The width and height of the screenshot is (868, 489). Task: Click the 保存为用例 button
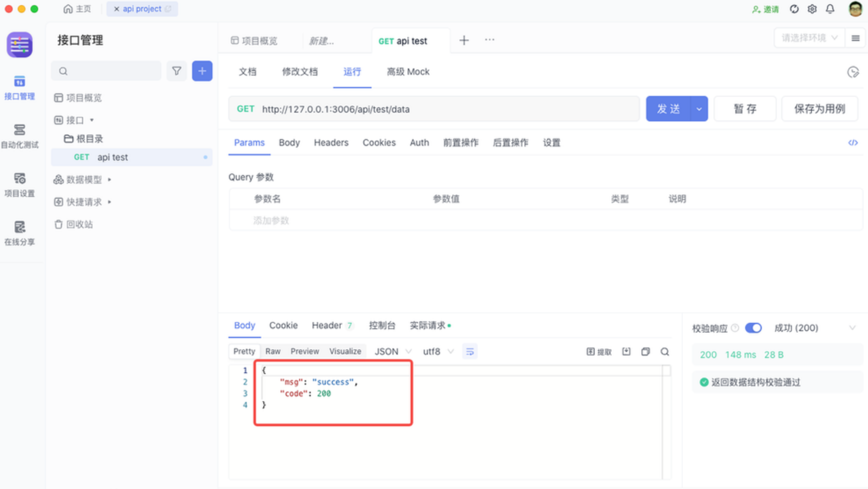click(x=819, y=109)
